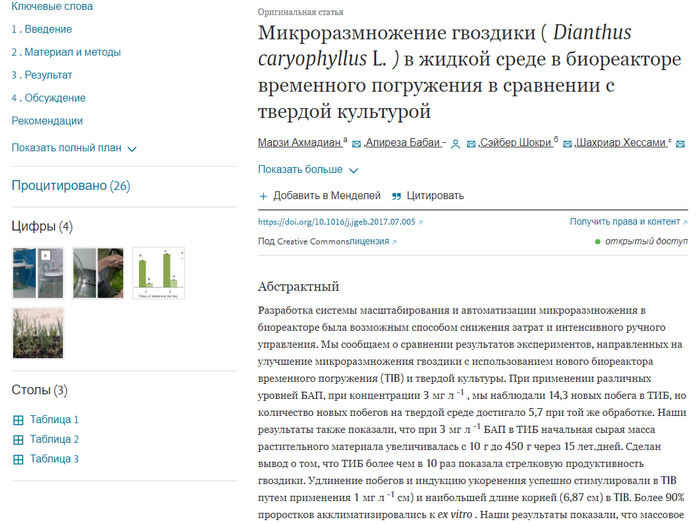Add article to Mendeley (Добавить в Менделей)

tap(320, 195)
